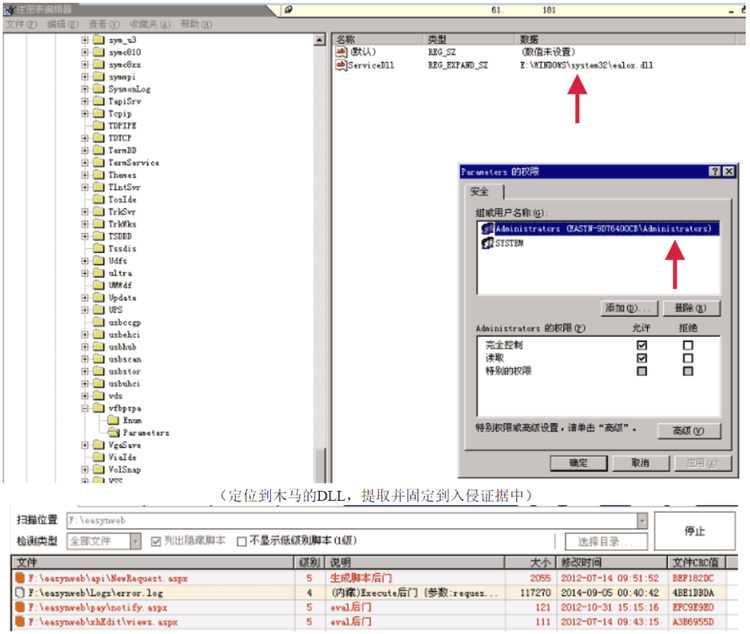The height and width of the screenshot is (634, 750).
Task: Click the 停止 scan button
Action: (695, 531)
